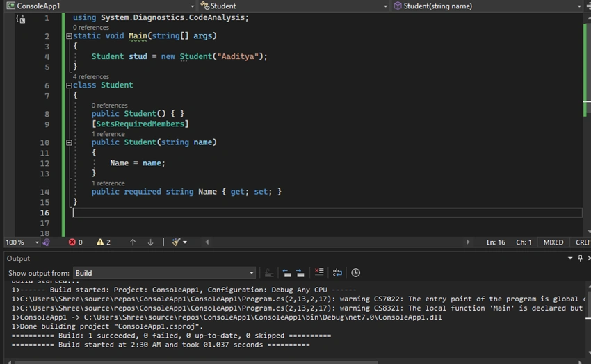Click the horizontal scroll left arrow of editor

(207, 242)
